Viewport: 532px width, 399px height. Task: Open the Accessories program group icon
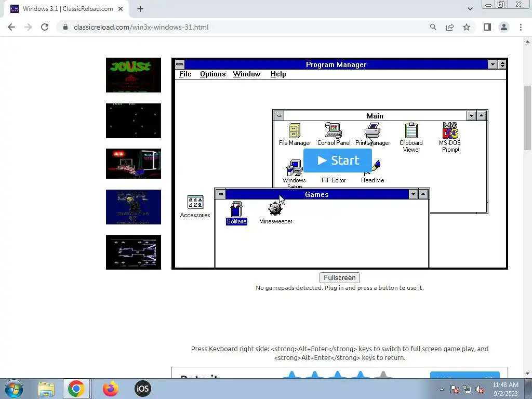point(195,207)
